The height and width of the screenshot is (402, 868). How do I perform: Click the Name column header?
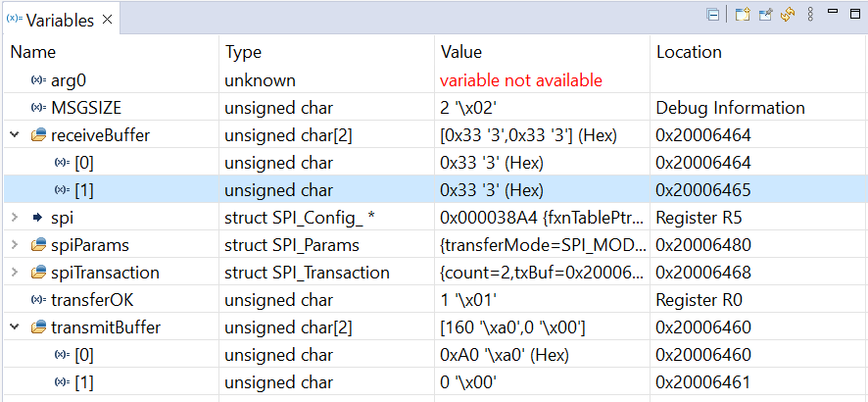(x=33, y=52)
